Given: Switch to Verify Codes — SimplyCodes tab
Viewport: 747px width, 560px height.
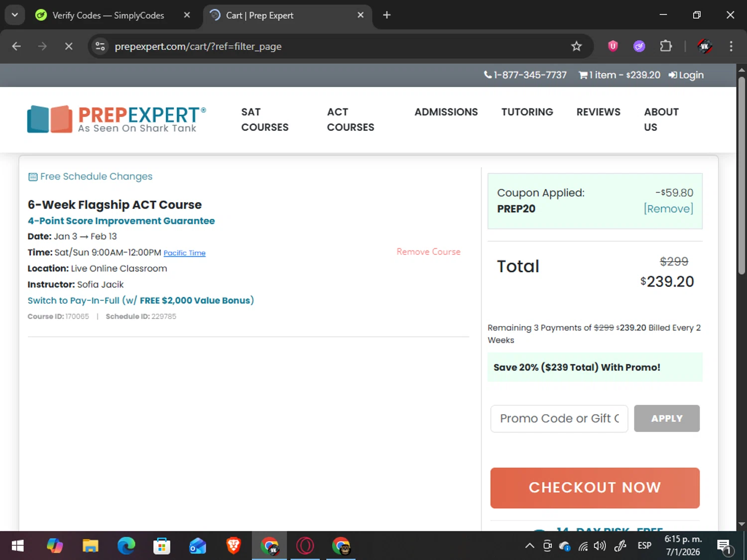Looking at the screenshot, I should 108,15.
